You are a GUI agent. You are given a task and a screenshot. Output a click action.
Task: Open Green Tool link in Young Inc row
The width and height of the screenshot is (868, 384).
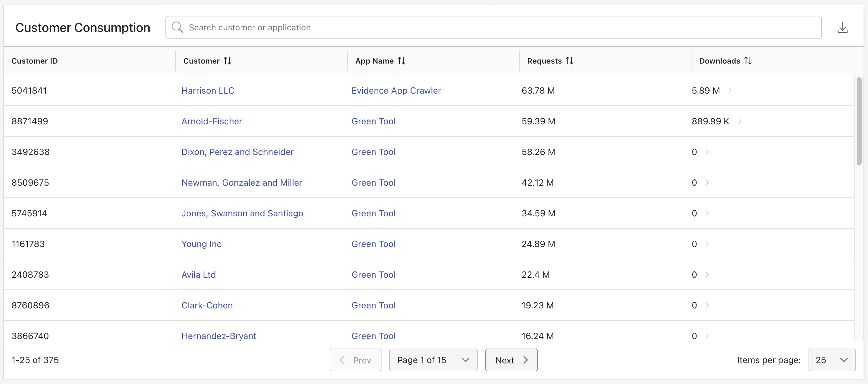(373, 244)
